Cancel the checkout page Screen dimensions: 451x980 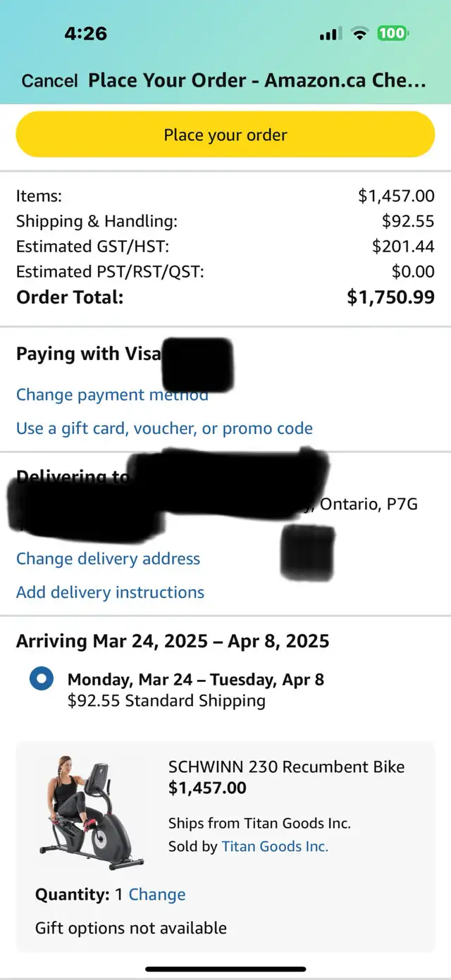[x=49, y=80]
